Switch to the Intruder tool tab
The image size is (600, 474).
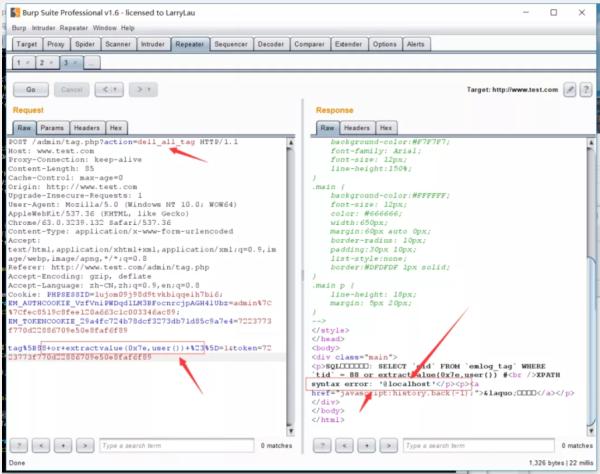pos(152,44)
